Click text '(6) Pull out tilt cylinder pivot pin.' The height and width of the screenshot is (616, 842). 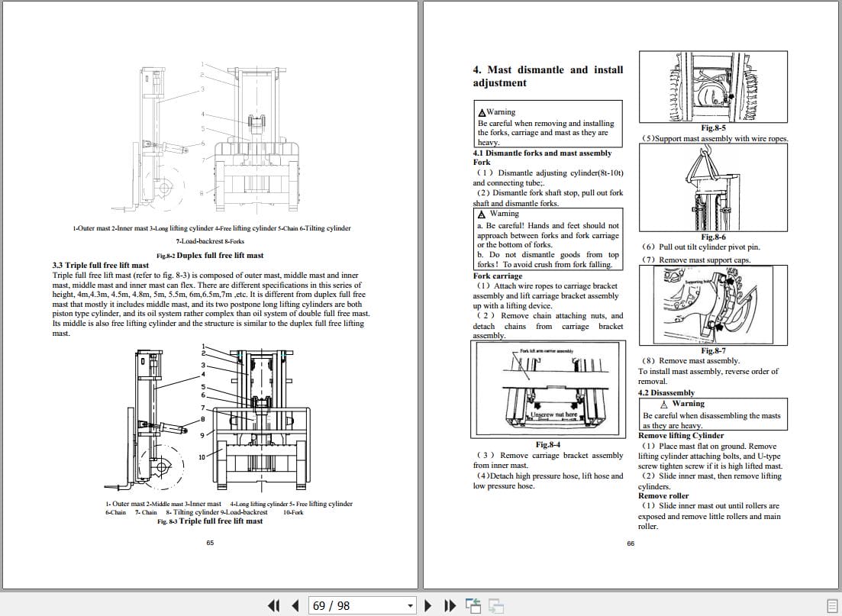pyautogui.click(x=700, y=247)
